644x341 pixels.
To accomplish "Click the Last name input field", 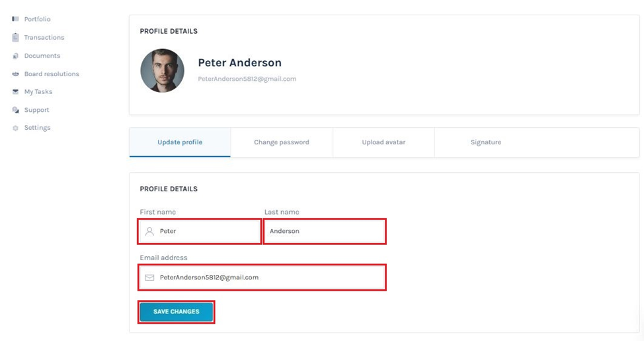I will point(325,231).
